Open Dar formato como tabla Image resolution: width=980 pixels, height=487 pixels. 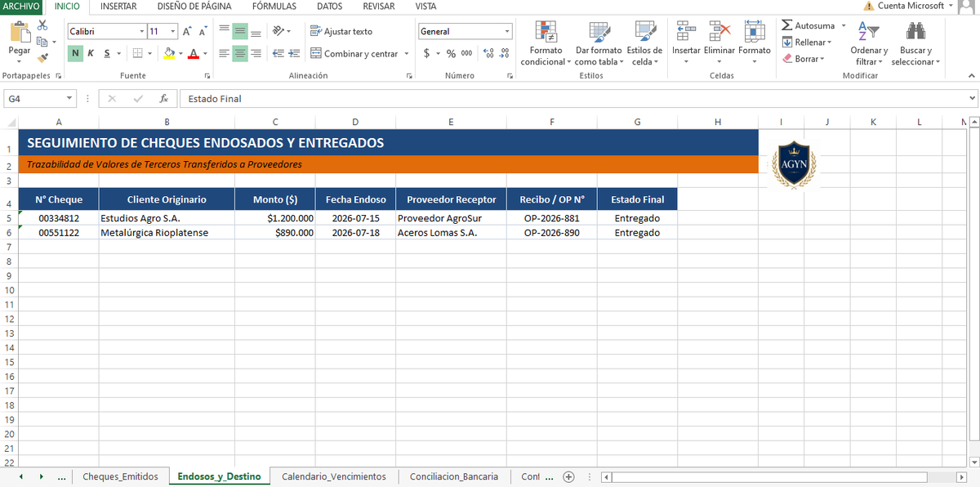(x=599, y=43)
